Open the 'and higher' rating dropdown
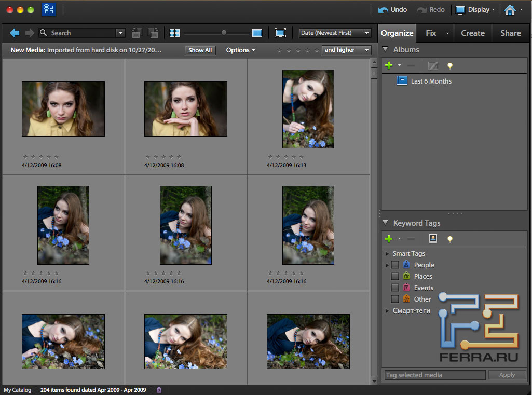The height and width of the screenshot is (395, 532). pyautogui.click(x=346, y=50)
